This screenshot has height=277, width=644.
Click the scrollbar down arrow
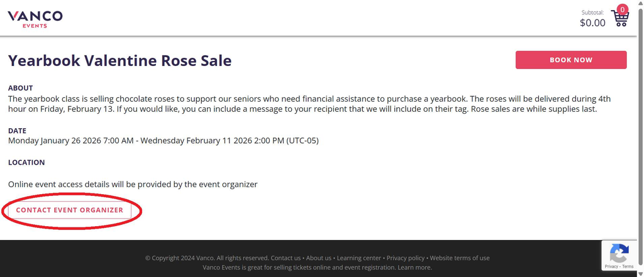coord(640,273)
